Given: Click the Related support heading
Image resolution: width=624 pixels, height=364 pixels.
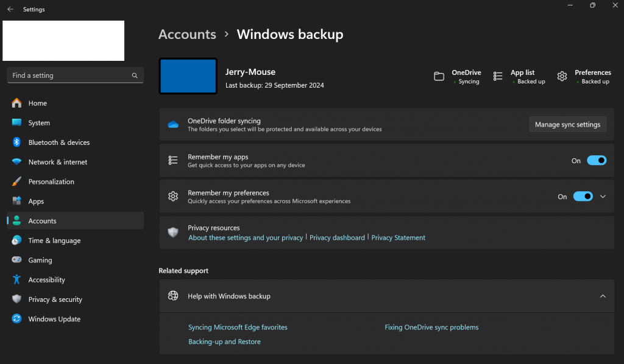Looking at the screenshot, I should point(183,271).
